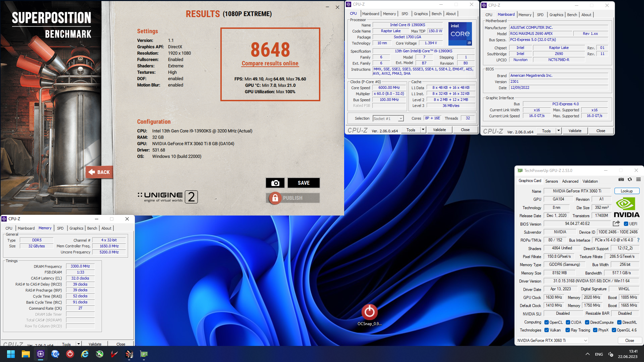Click Validate in the CPU-Z Mainboard window
This screenshot has width=644, height=362.
[575, 131]
